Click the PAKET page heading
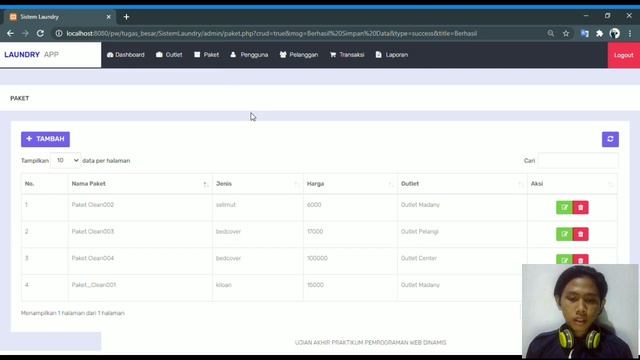The image size is (640, 360). tap(20, 98)
